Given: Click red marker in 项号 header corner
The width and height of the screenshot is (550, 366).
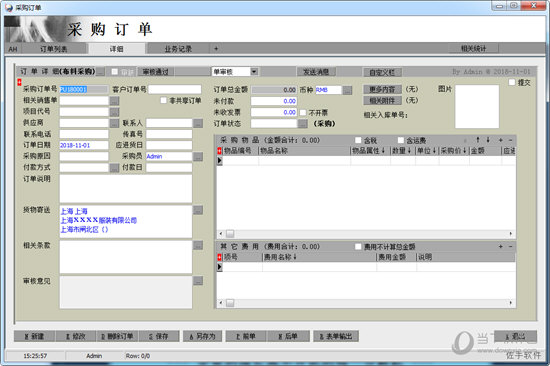Looking at the screenshot, I should point(219,257).
